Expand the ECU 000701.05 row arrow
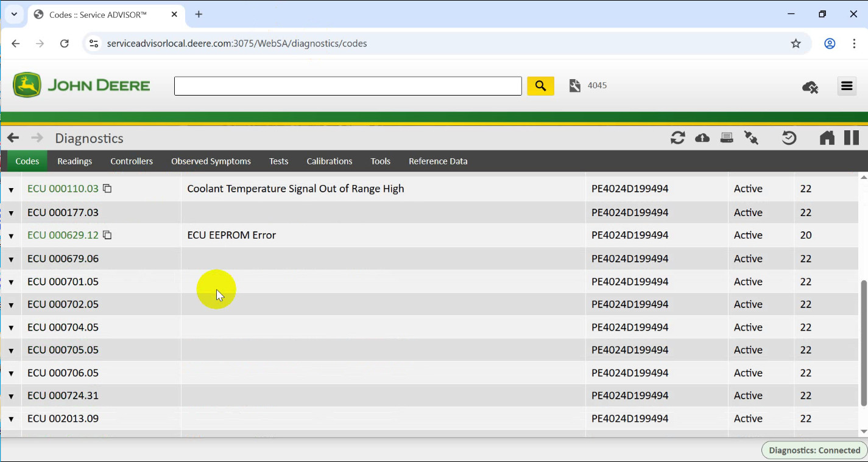Screen dimensions: 868x462 11,282
